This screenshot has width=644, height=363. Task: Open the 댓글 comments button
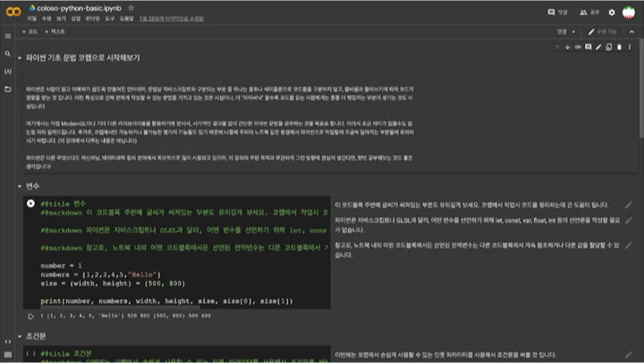(558, 13)
